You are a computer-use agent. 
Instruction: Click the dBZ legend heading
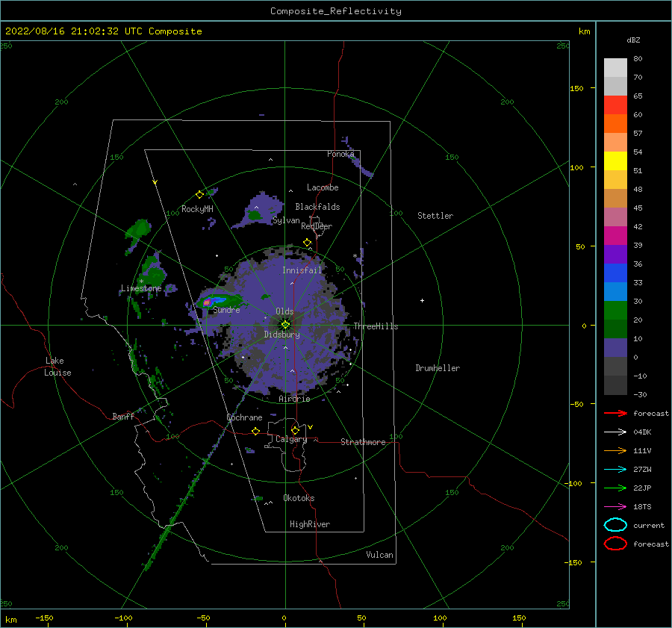[x=633, y=40]
